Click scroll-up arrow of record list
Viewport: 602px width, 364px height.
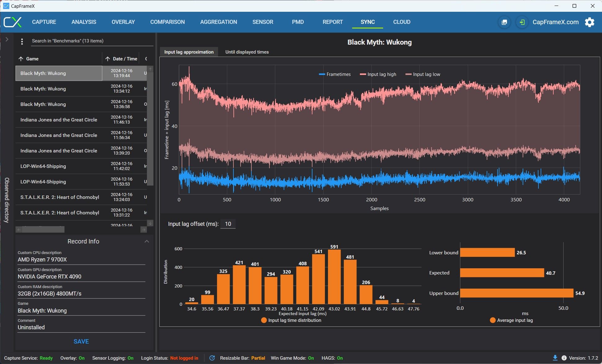pos(150,69)
